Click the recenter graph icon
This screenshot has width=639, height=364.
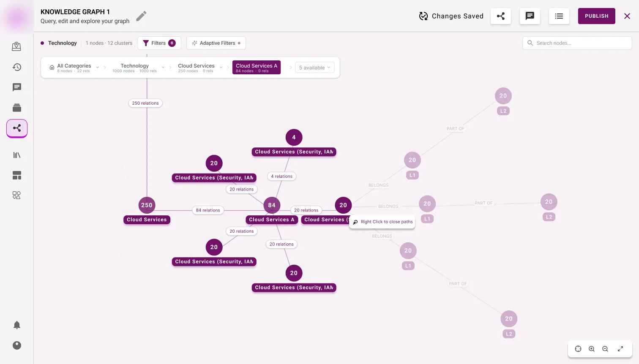(x=578, y=349)
